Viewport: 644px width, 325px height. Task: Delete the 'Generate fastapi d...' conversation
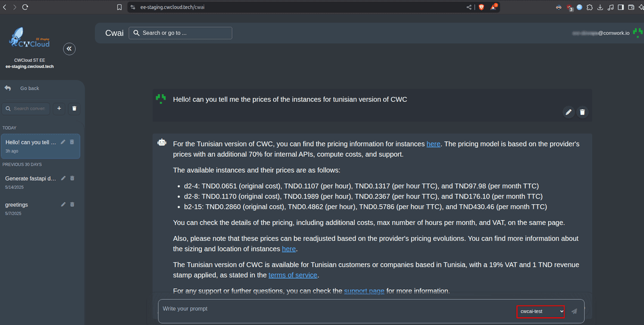[72, 178]
